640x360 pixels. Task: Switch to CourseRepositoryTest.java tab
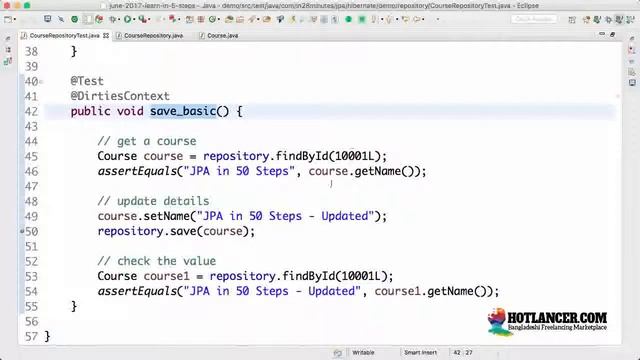point(64,36)
